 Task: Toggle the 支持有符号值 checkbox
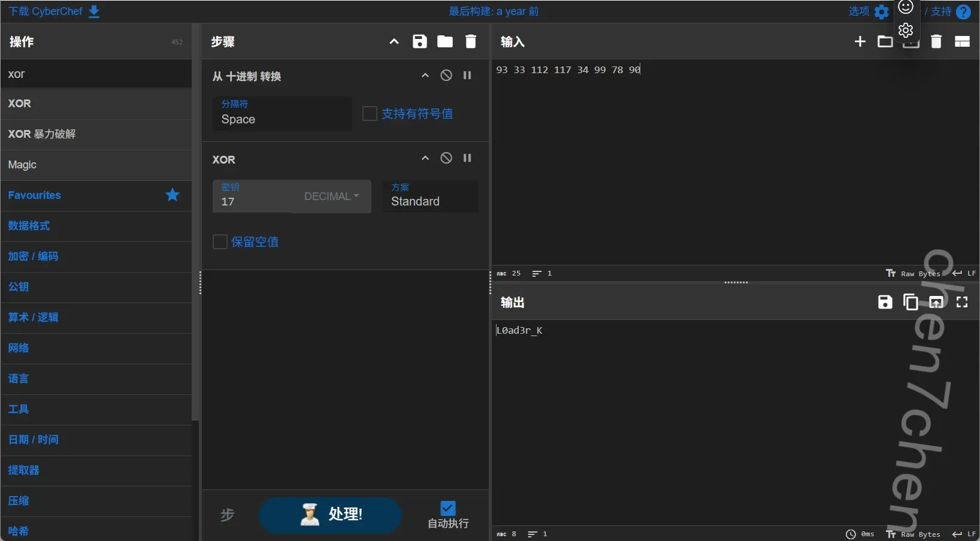click(x=370, y=113)
